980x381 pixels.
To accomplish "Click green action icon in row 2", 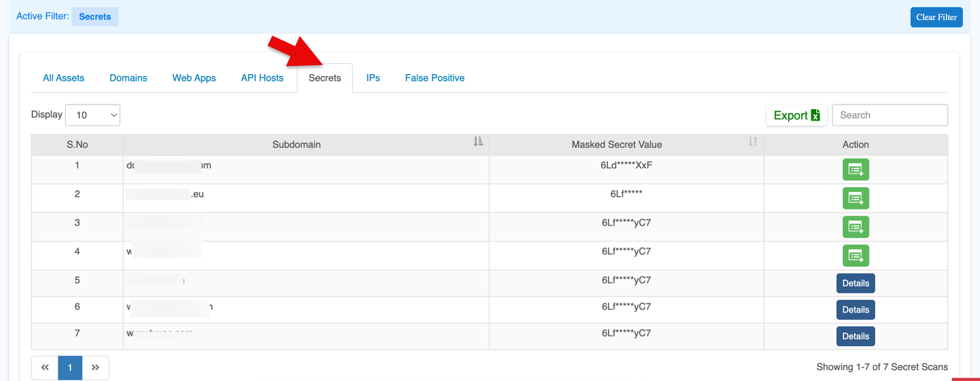I will tap(855, 199).
